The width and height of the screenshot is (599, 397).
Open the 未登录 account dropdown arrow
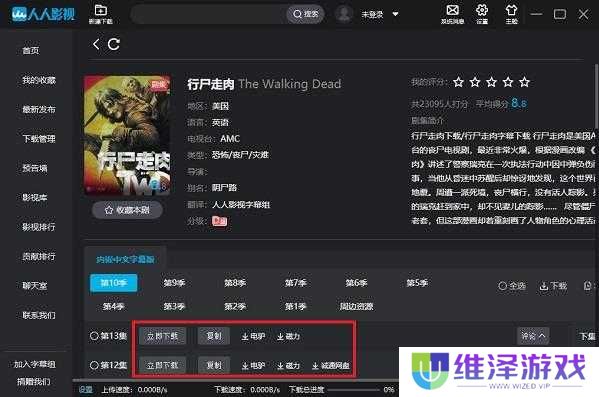pos(395,14)
